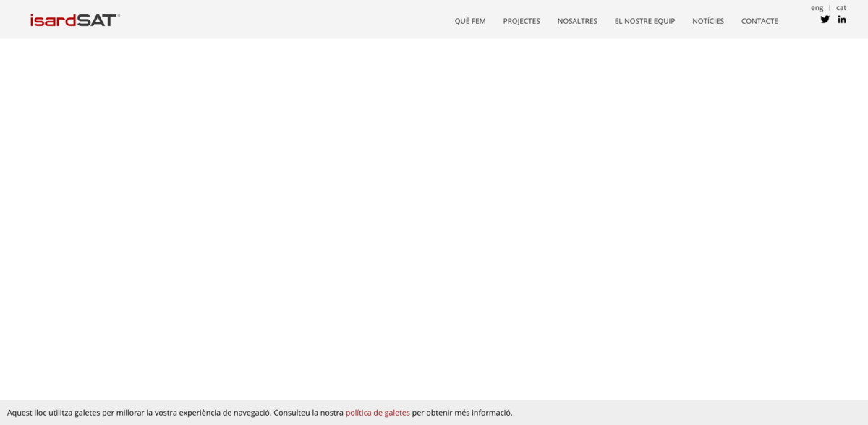This screenshot has width=868, height=425.
Task: Navigate to NOTÍCIES
Action: [x=707, y=21]
